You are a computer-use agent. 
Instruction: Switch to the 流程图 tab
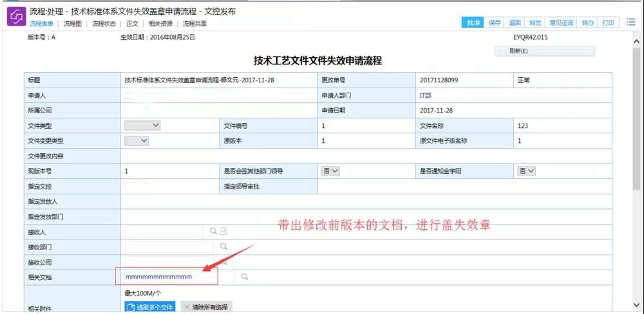click(73, 24)
